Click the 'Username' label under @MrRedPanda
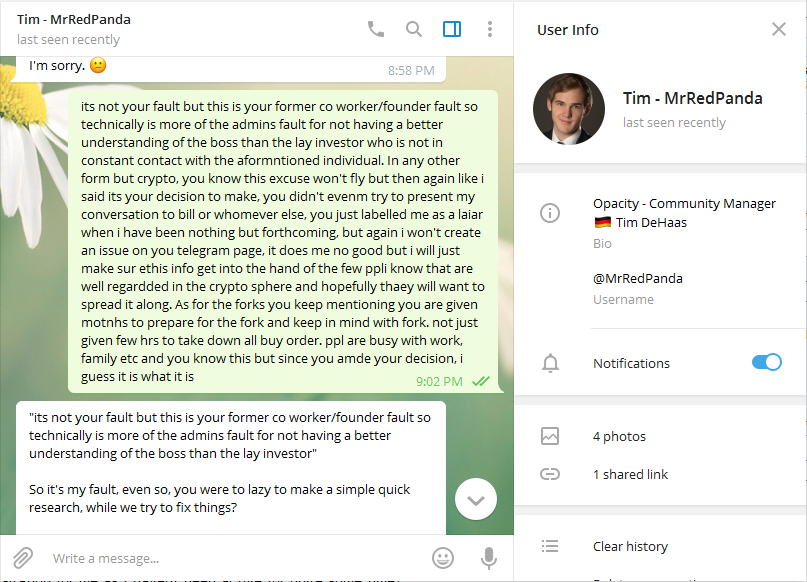807x582 pixels. [623, 299]
